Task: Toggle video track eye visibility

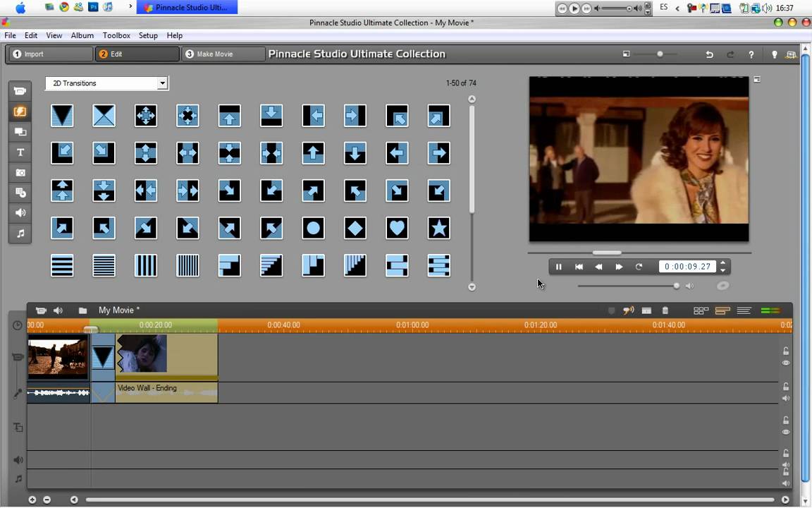Action: (x=786, y=363)
